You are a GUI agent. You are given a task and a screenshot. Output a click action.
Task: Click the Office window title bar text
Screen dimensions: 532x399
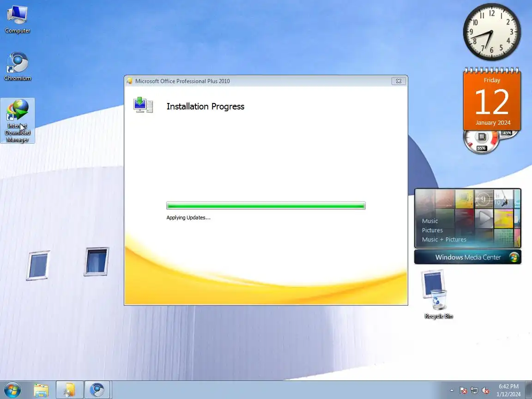182,81
